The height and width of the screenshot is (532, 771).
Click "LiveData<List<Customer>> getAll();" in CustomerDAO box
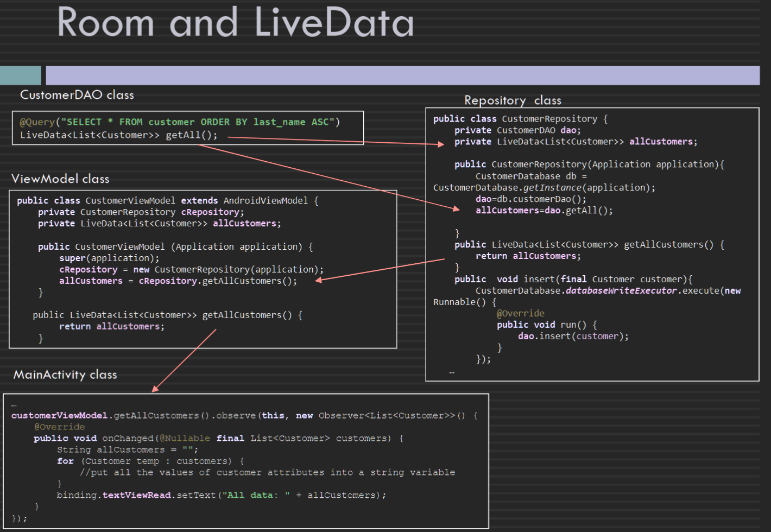tap(118, 135)
